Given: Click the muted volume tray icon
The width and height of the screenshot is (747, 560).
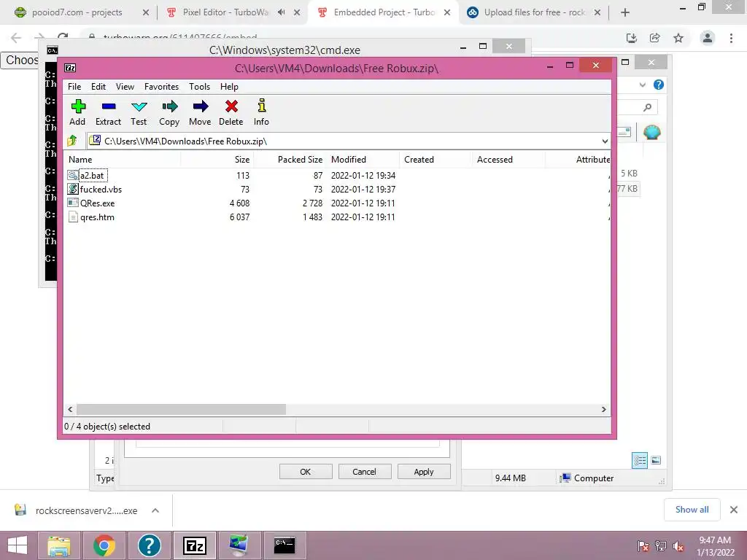Looking at the screenshot, I should [678, 546].
